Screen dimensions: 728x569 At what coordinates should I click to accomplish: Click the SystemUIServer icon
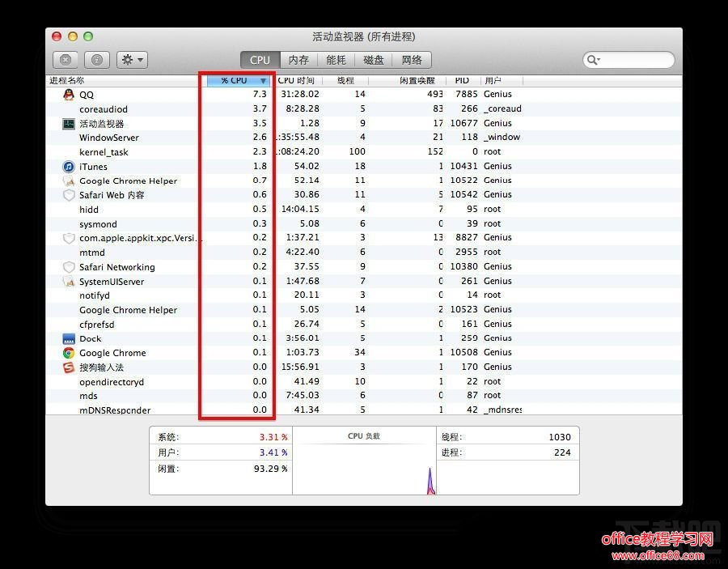69,281
